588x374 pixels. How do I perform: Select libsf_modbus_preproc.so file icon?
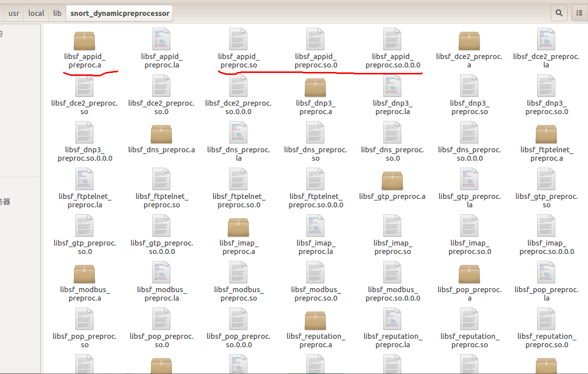[x=238, y=272]
